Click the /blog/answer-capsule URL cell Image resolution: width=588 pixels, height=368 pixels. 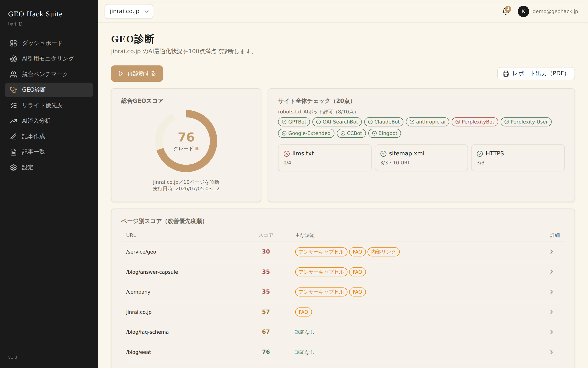[x=152, y=272]
